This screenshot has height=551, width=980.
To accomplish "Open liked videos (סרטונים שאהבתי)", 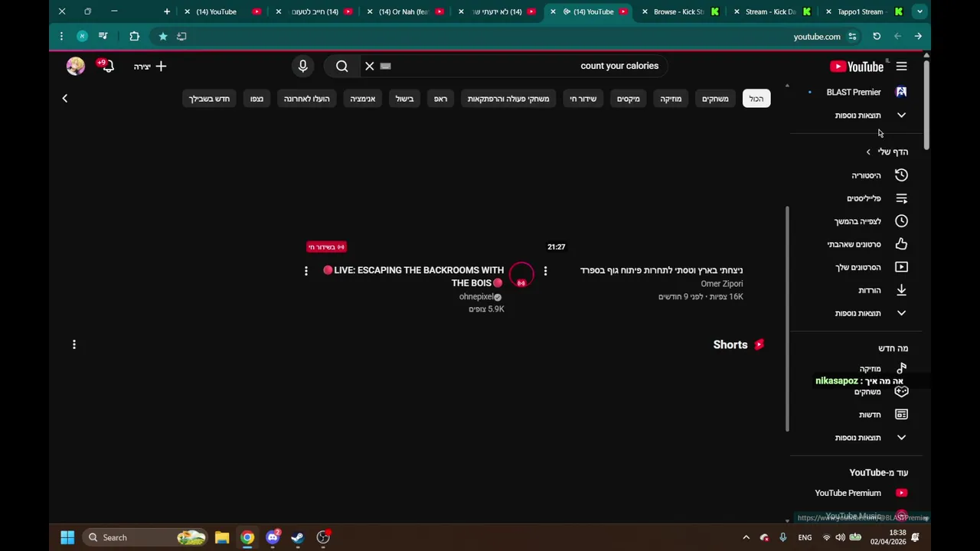I will point(857,244).
